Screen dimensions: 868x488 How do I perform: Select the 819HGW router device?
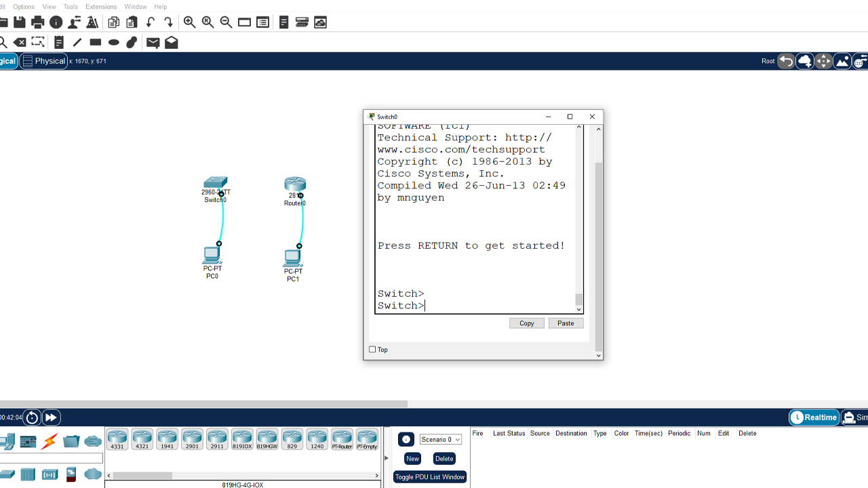tap(267, 439)
